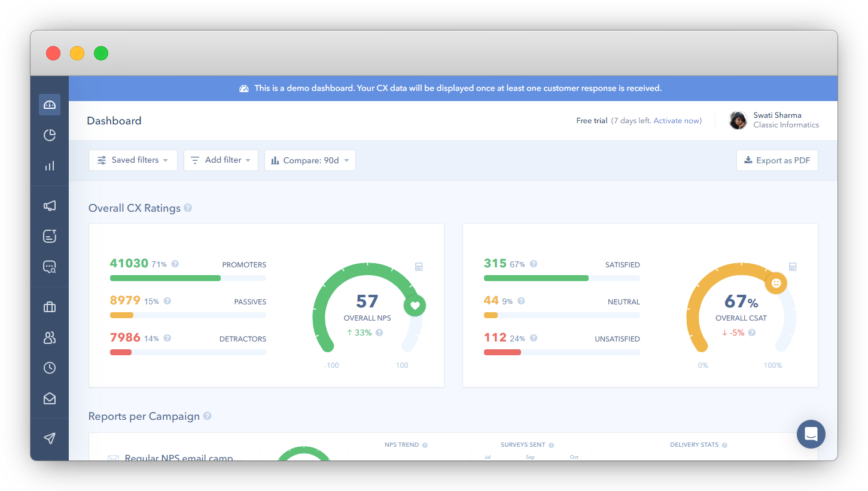868x491 pixels.
Task: Open the clock history icon in sidebar
Action: click(x=50, y=367)
